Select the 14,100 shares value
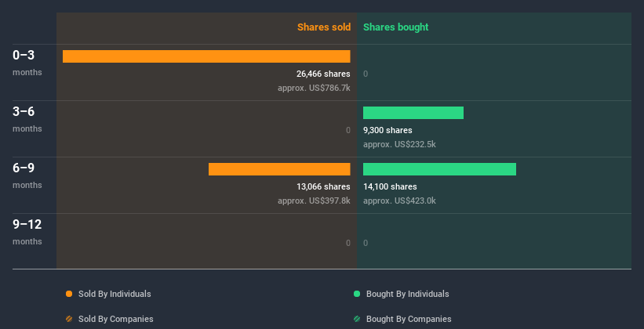 click(x=390, y=186)
